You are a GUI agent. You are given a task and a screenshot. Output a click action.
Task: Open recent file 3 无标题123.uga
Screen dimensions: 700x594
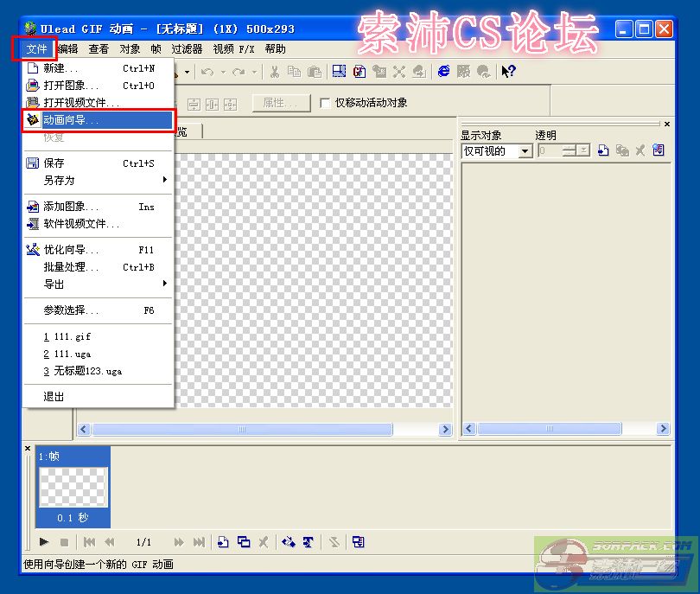point(99,371)
